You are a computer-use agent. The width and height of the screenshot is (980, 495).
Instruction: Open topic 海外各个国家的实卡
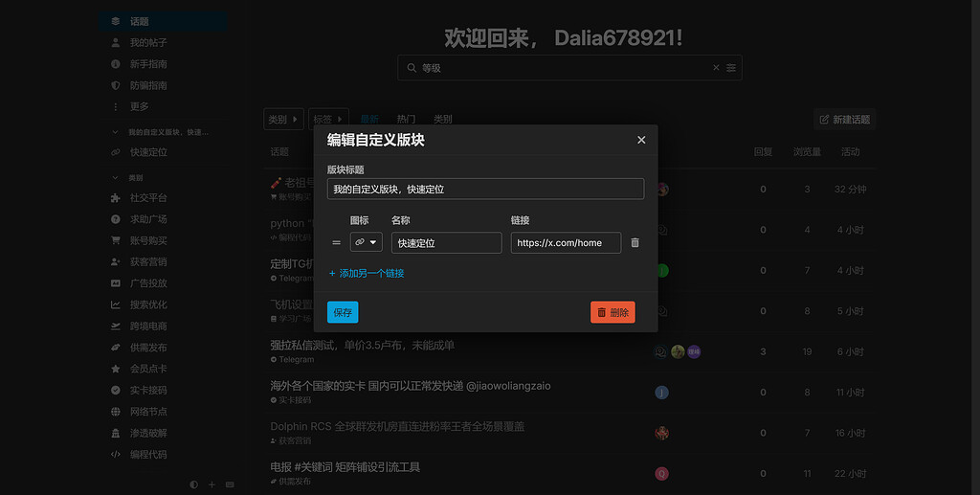coord(411,386)
